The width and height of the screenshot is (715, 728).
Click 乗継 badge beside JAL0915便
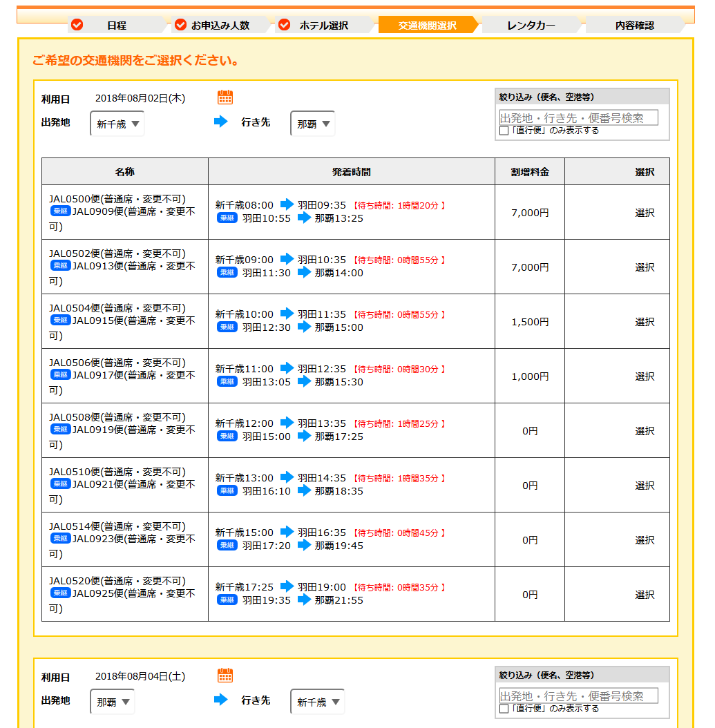tap(60, 320)
